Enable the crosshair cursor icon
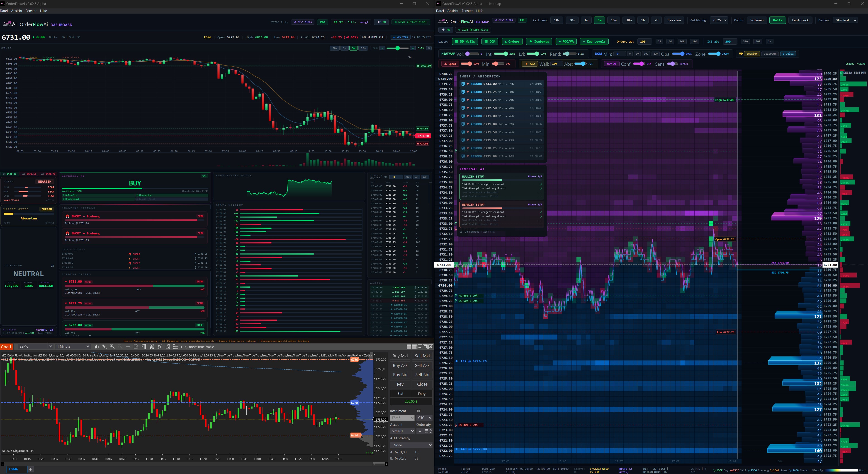The image size is (868, 474). pos(128,347)
